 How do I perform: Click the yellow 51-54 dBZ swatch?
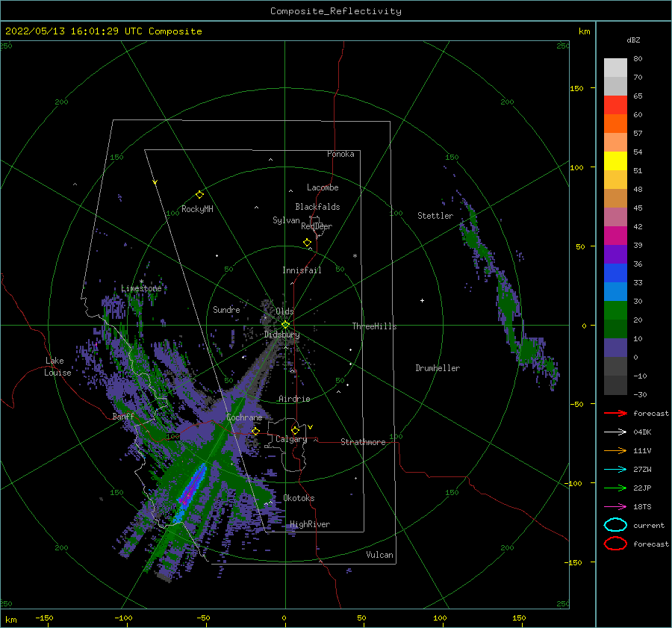coord(615,161)
